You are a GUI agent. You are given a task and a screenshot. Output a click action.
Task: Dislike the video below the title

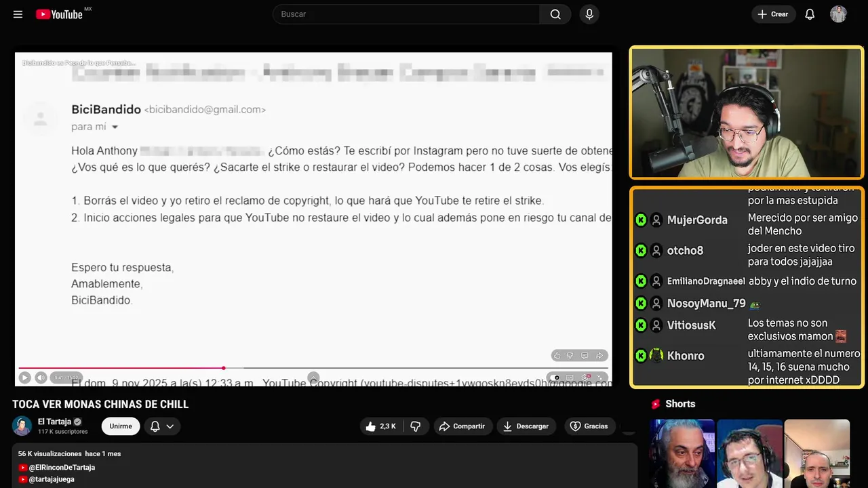(416, 426)
